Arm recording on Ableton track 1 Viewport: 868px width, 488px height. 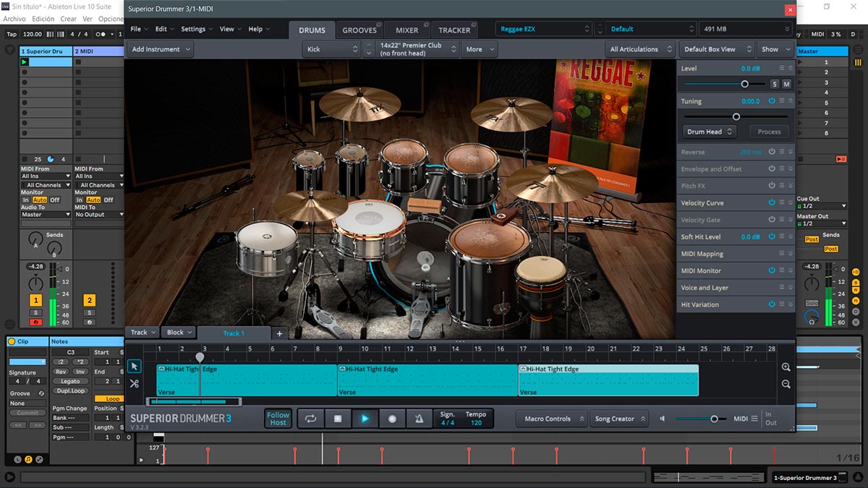[35, 322]
